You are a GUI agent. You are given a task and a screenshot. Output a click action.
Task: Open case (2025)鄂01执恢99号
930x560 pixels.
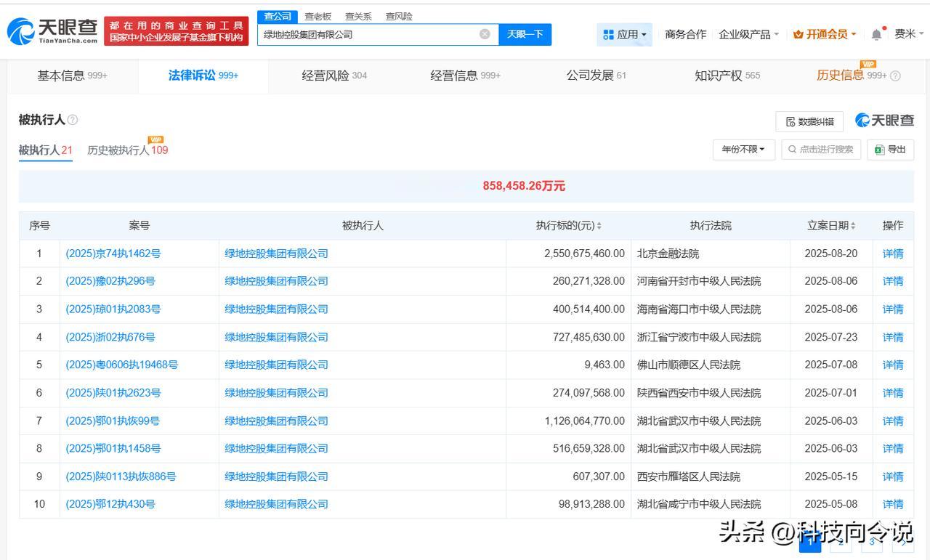pos(113,421)
